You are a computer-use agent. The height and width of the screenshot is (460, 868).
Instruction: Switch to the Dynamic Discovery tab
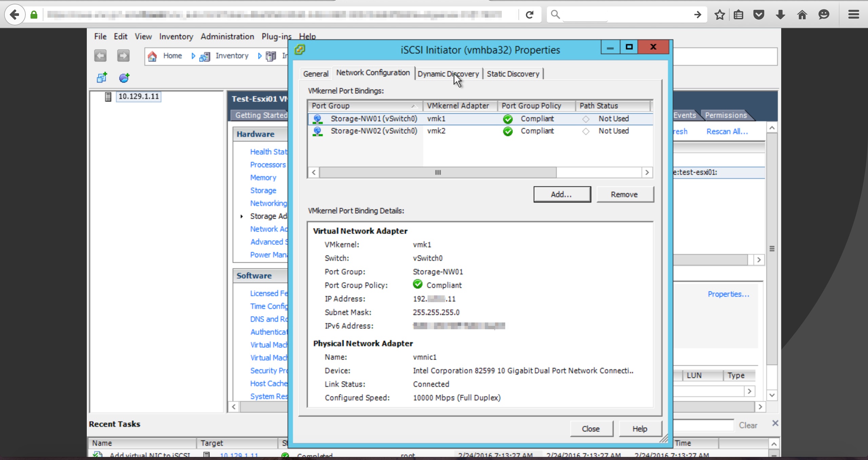(x=448, y=74)
